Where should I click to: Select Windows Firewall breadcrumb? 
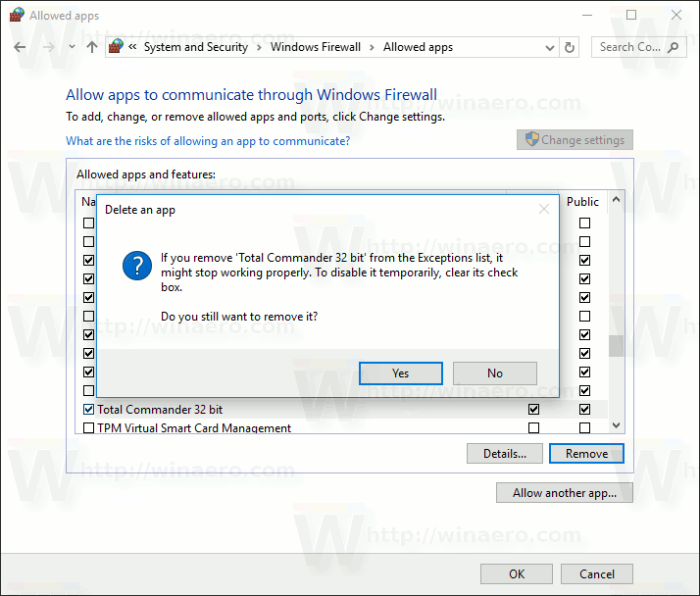click(315, 47)
